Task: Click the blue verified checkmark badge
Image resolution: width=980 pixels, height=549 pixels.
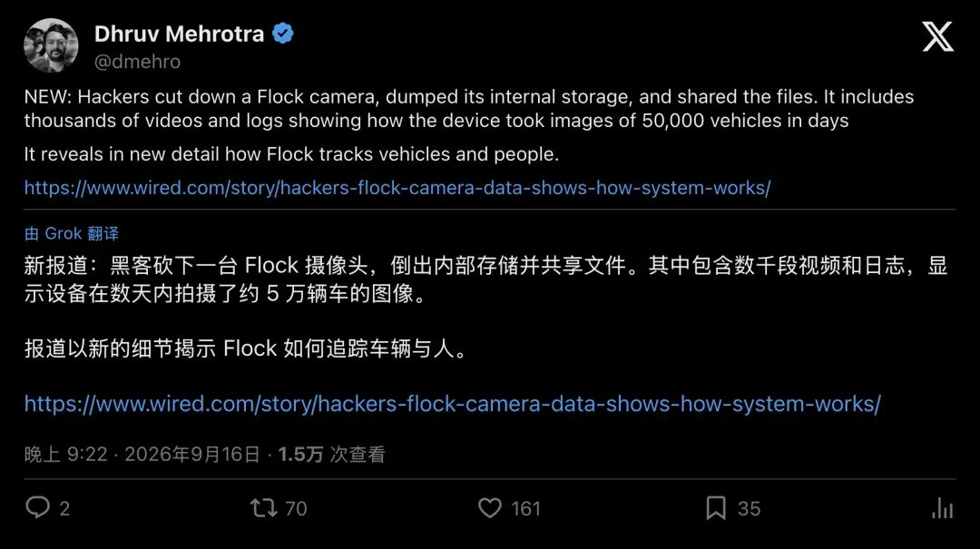Action: click(x=283, y=34)
